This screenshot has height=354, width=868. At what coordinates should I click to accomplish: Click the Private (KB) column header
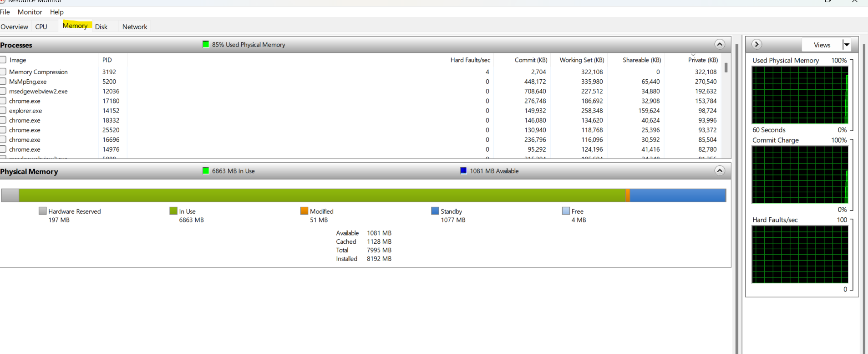click(703, 60)
